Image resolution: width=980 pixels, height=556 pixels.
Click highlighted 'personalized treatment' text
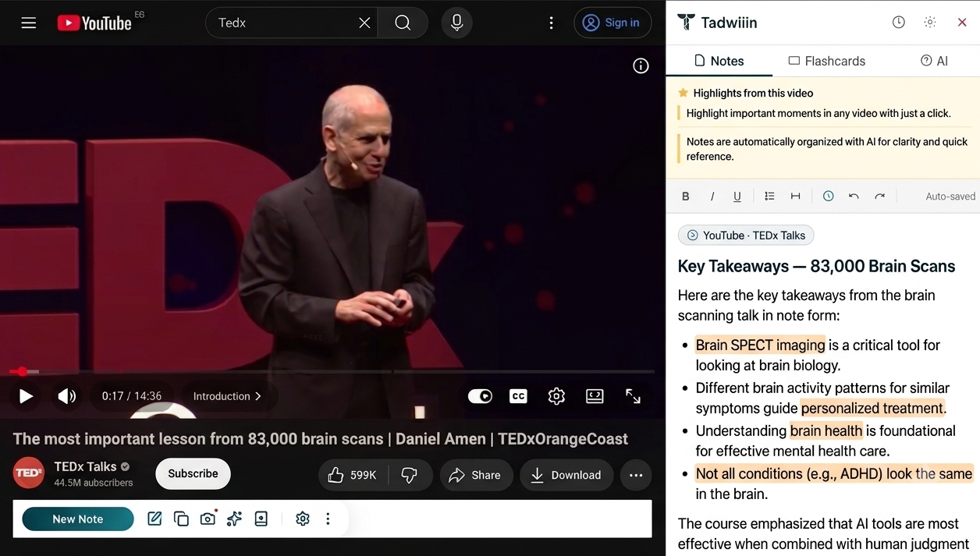pos(872,408)
